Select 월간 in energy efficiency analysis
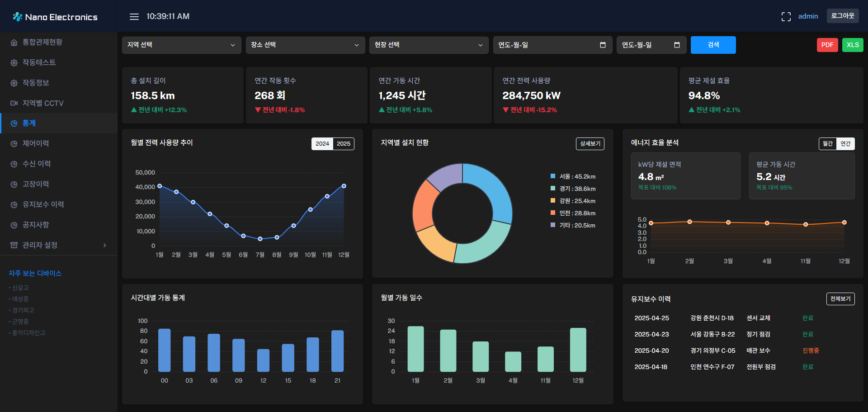868x412 pixels. (828, 144)
